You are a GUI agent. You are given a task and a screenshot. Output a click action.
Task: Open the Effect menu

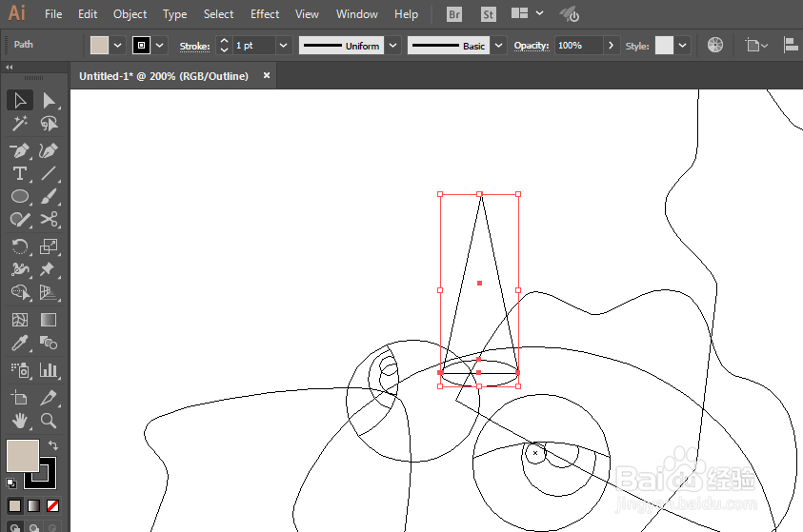pos(265,14)
